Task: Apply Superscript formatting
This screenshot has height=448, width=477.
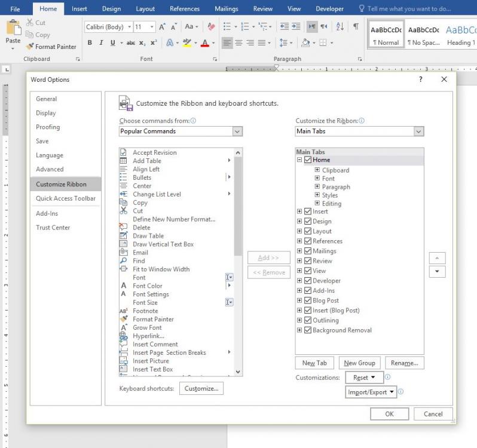Action: pos(154,43)
